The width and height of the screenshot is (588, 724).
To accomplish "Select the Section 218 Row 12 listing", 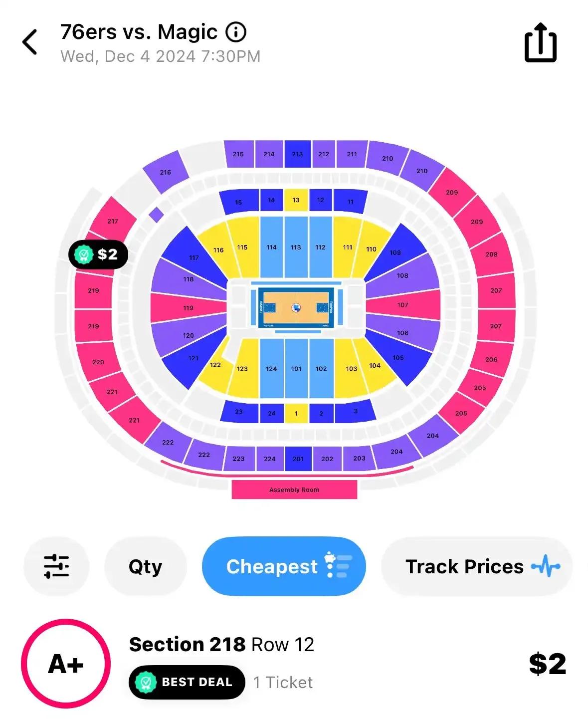I will coord(294,664).
